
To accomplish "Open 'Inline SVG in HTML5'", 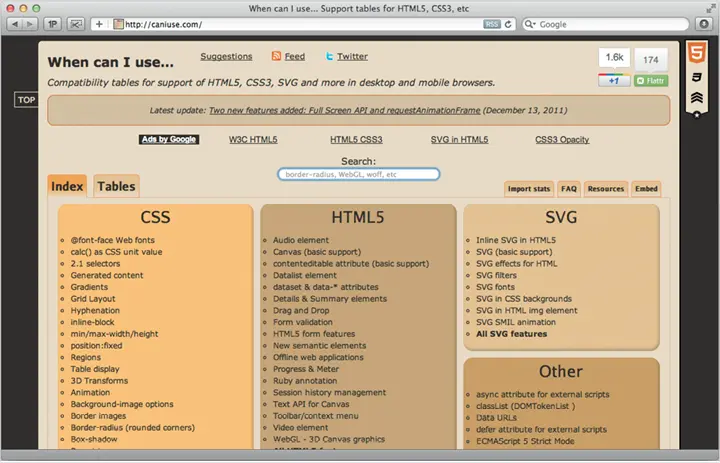I will [x=516, y=240].
